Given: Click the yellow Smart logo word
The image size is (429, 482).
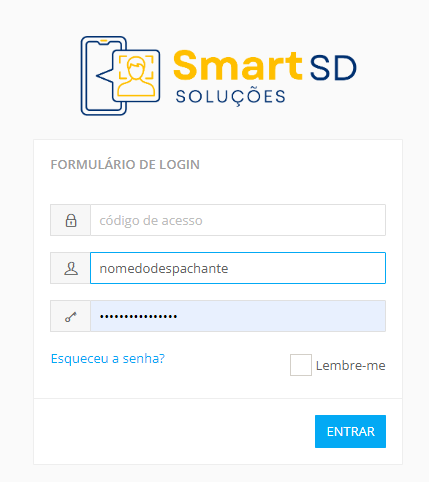Looking at the screenshot, I should [x=238, y=66].
